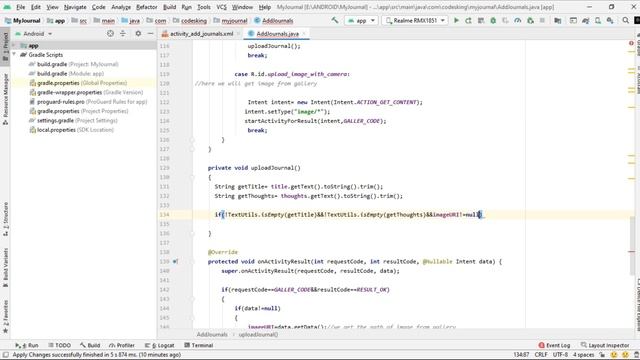Open the SDK Manager icon
Screen dimensions: 640x360
[610, 20]
